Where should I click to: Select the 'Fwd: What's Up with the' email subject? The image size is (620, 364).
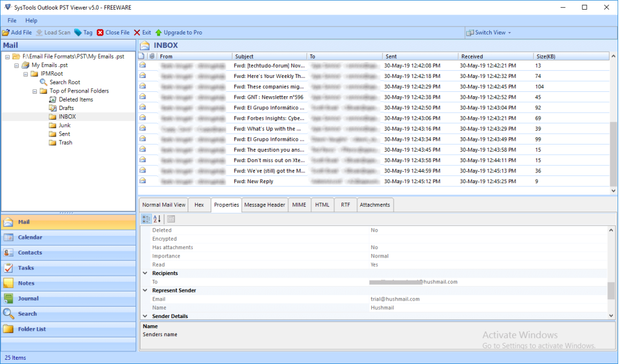(x=267, y=129)
